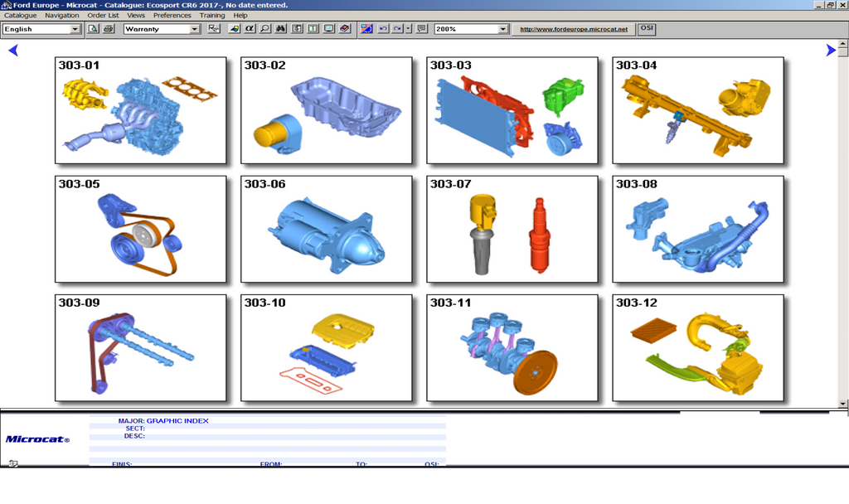Viewport: 849px width, 504px height.
Task: Click the binoculars find icon
Action: pos(280,29)
